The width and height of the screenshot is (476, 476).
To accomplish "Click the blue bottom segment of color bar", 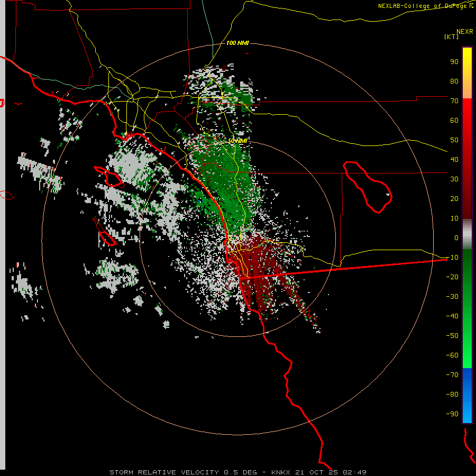I will [467, 396].
